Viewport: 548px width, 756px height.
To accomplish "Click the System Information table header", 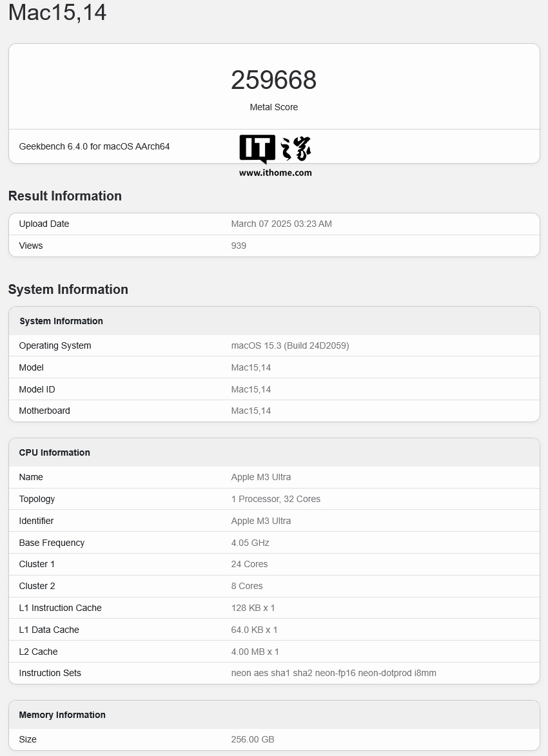I will pyautogui.click(x=274, y=321).
